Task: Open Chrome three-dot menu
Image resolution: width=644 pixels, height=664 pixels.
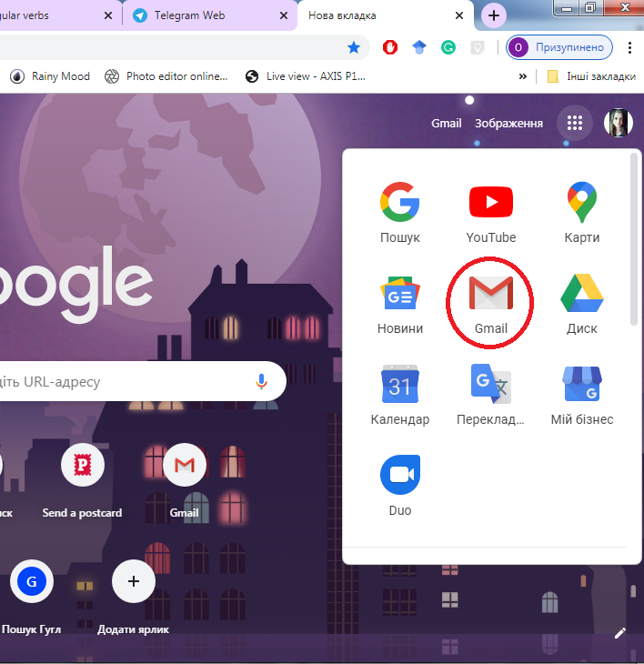Action: click(629, 47)
